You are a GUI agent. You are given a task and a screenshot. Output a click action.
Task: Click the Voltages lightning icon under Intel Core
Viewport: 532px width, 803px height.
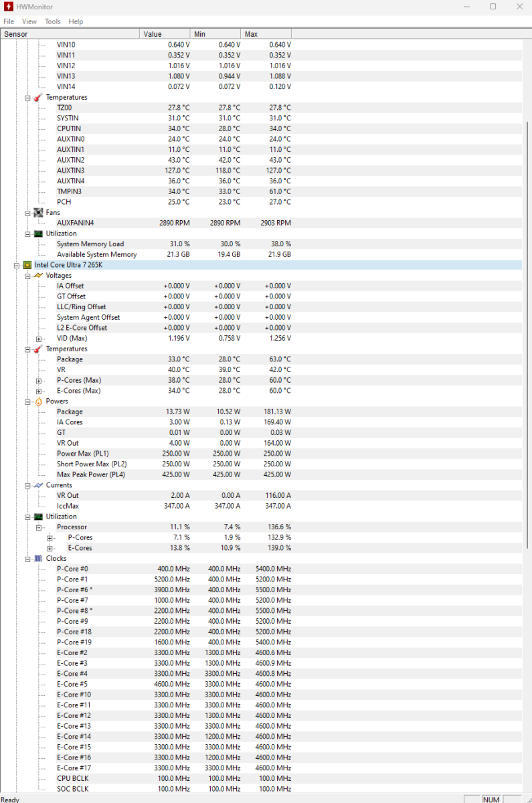click(x=38, y=276)
